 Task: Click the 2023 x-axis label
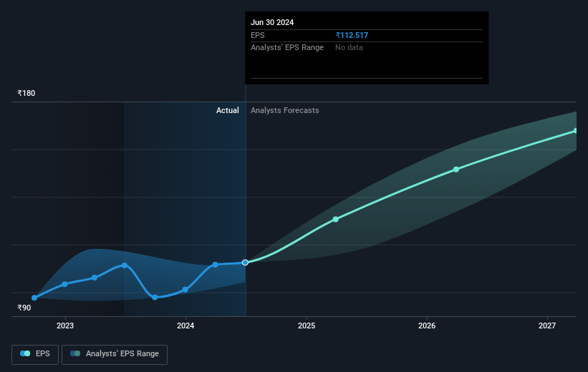coord(65,325)
